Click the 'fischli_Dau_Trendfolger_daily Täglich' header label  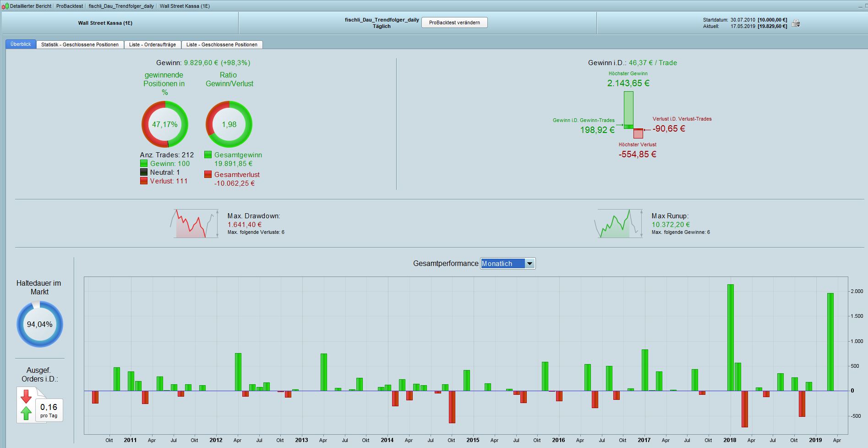tap(382, 23)
